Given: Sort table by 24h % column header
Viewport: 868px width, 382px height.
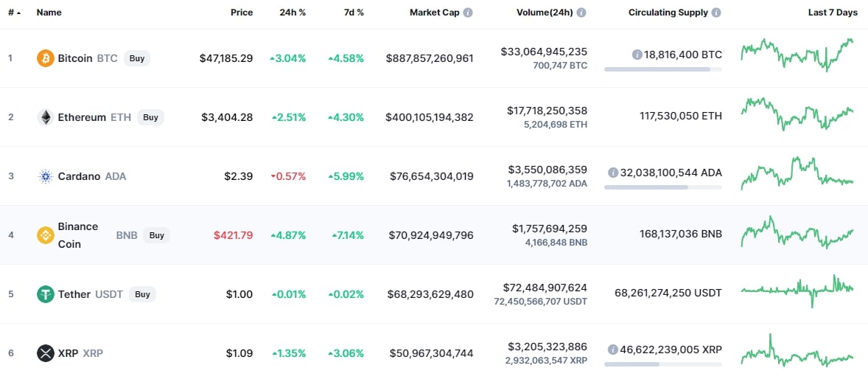Looking at the screenshot, I should (293, 13).
